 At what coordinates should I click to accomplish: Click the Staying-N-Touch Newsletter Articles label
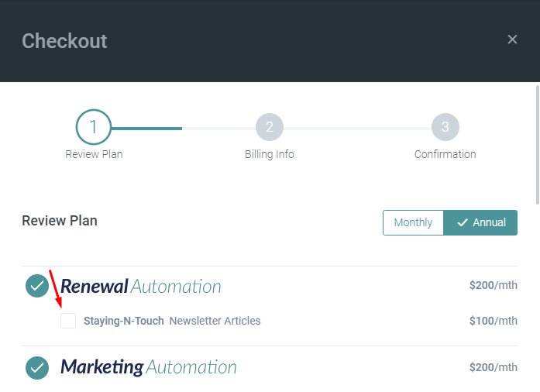[x=172, y=321]
